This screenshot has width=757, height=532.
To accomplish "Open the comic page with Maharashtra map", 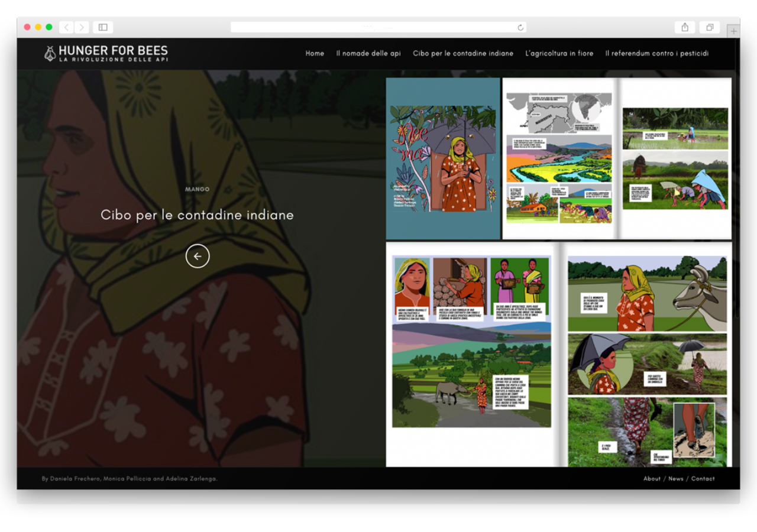I will pos(559,158).
